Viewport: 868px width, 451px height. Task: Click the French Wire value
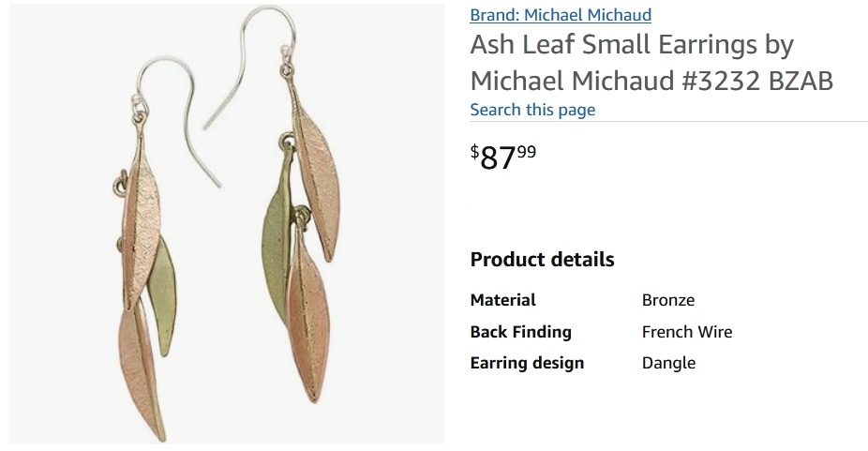[687, 331]
